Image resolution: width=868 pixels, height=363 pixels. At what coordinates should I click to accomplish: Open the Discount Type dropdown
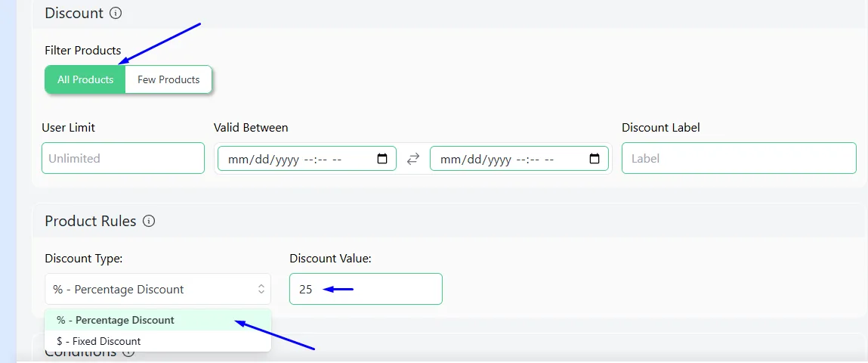[x=158, y=289]
